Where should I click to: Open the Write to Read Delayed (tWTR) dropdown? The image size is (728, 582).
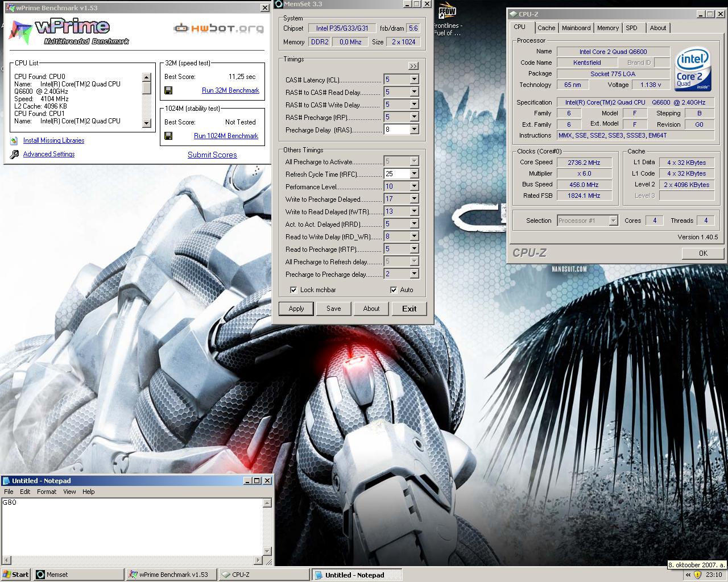(x=414, y=211)
